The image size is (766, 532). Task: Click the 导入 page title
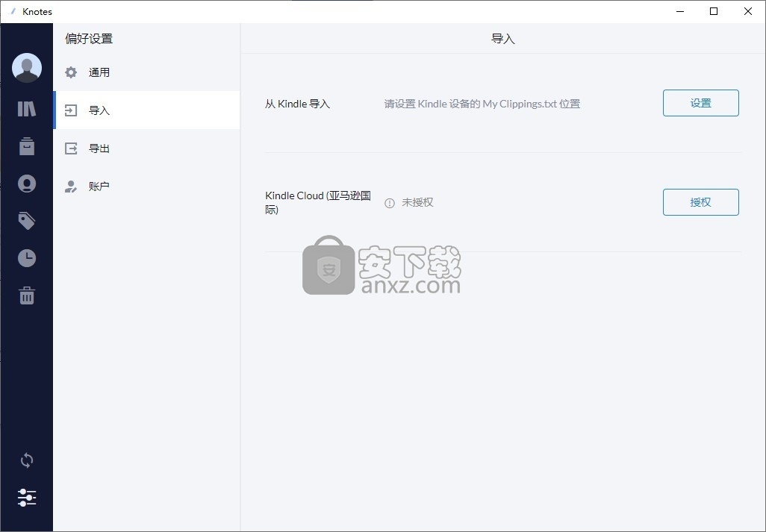(502, 39)
